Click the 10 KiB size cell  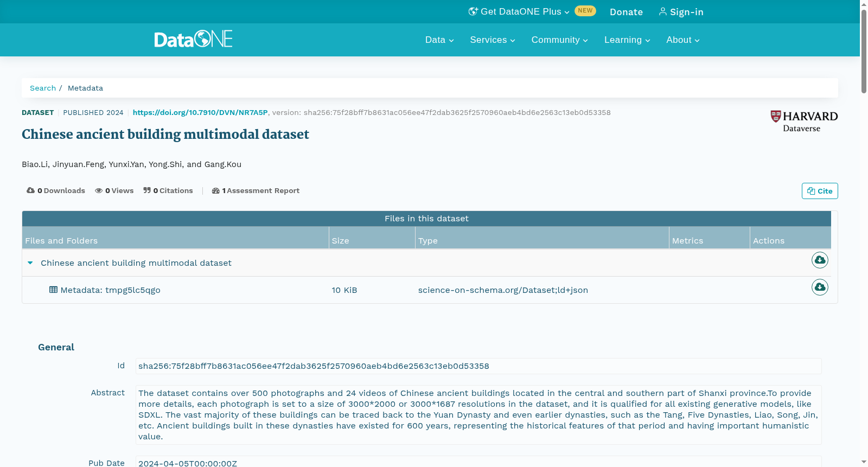[344, 290]
